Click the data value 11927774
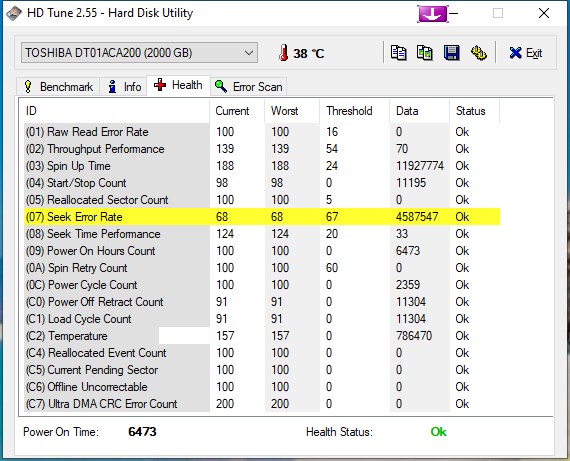The height and width of the screenshot is (461, 570). (x=420, y=166)
